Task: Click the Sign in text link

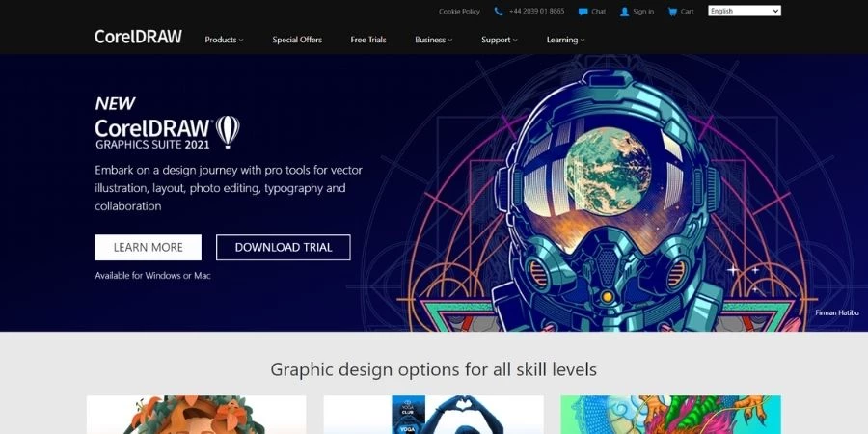Action: coord(643,12)
